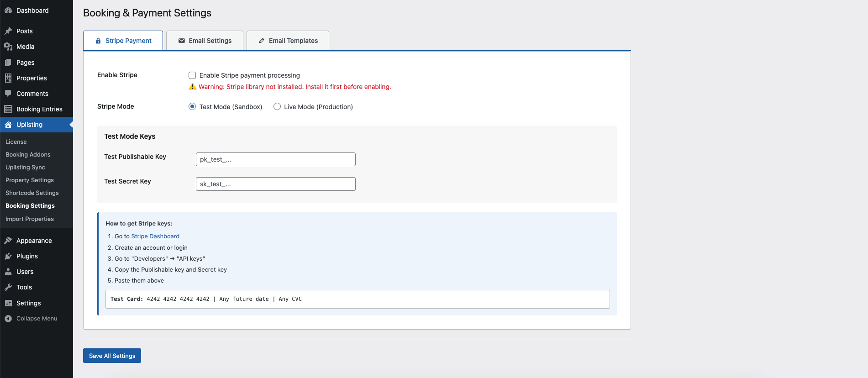The height and width of the screenshot is (378, 868).
Task: Click the "Create an account or login" step
Action: [151, 248]
